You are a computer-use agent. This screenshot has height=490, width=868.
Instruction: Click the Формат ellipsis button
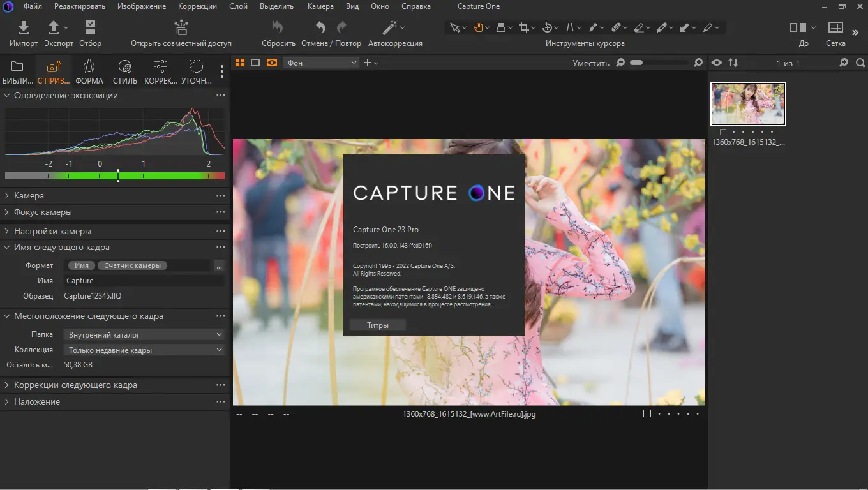[219, 265]
